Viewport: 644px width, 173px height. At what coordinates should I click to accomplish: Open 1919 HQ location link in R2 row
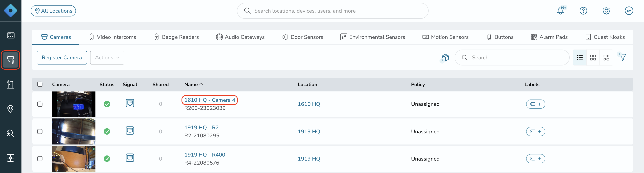309,131
